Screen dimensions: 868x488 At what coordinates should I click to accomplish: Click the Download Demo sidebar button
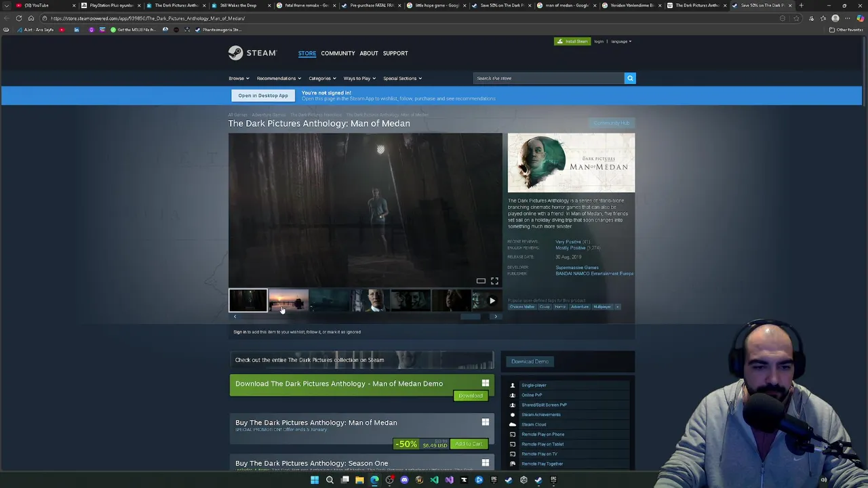pos(530,361)
